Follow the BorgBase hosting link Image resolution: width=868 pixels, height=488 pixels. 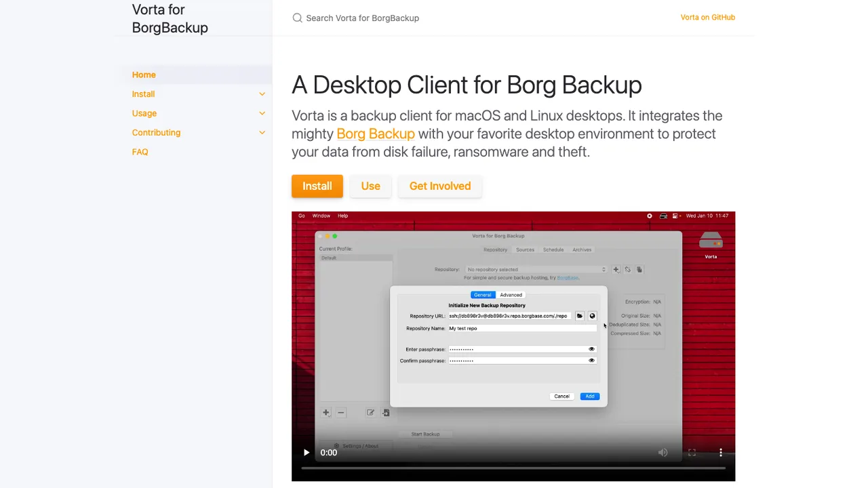pos(568,278)
